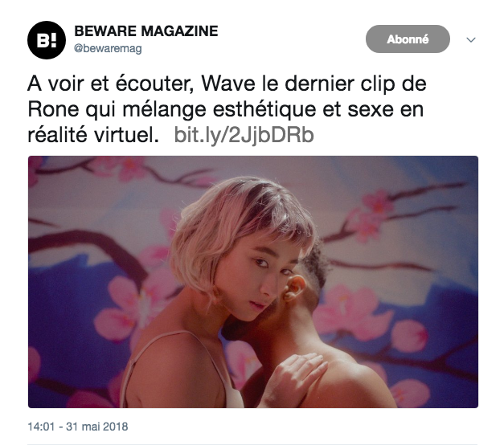Image resolution: width=504 pixels, height=445 pixels.
Task: Click the bold BEWARE MAGAZINE account title
Action: click(146, 31)
